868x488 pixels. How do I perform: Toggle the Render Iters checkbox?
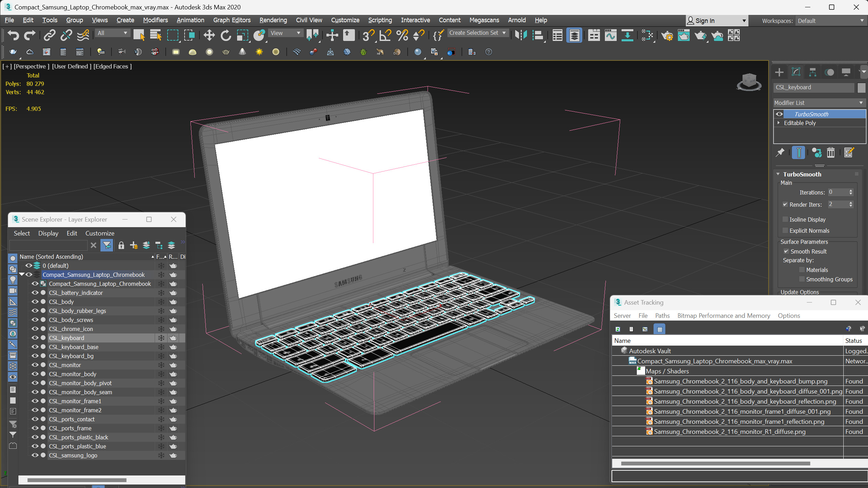785,204
